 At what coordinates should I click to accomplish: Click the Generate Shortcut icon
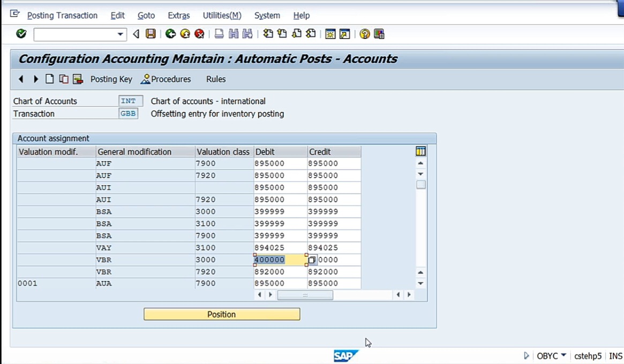344,34
